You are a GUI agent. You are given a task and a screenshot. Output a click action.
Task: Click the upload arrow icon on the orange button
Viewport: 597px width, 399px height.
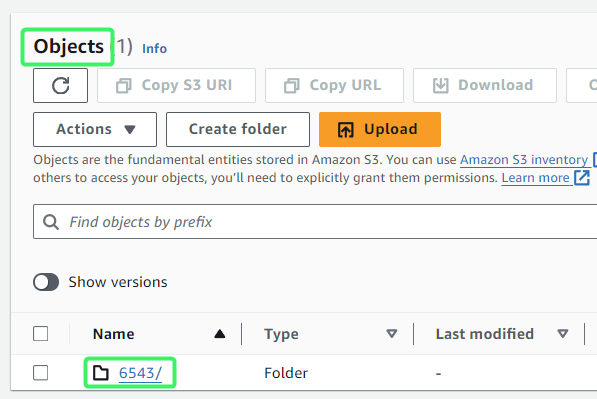[x=346, y=129]
